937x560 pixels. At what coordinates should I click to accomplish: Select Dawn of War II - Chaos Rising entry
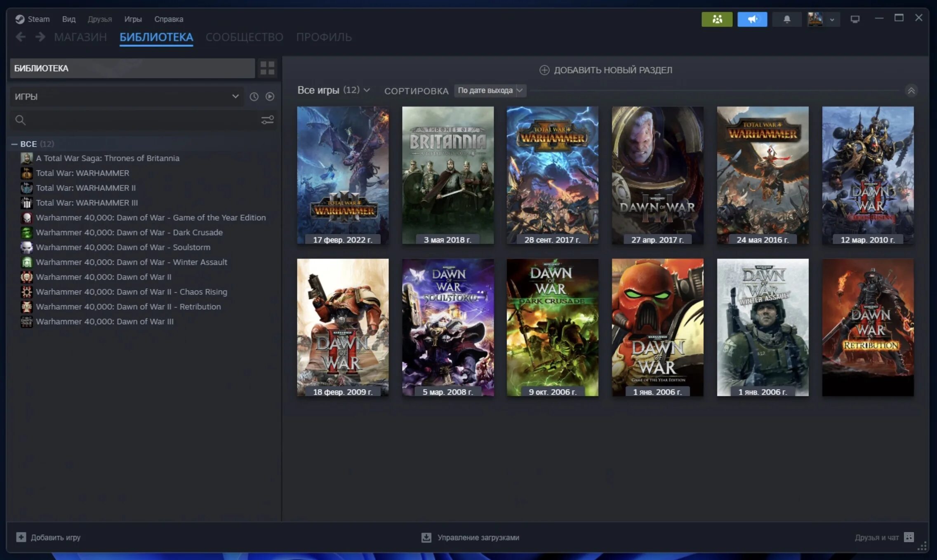[131, 292]
